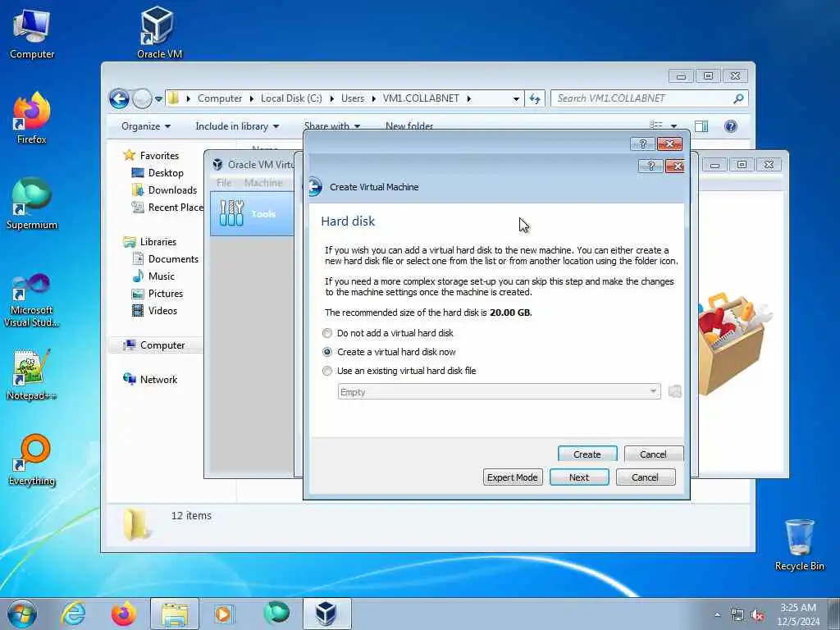The width and height of the screenshot is (840, 630).
Task: Click the Everything desktop shortcut
Action: tap(32, 459)
